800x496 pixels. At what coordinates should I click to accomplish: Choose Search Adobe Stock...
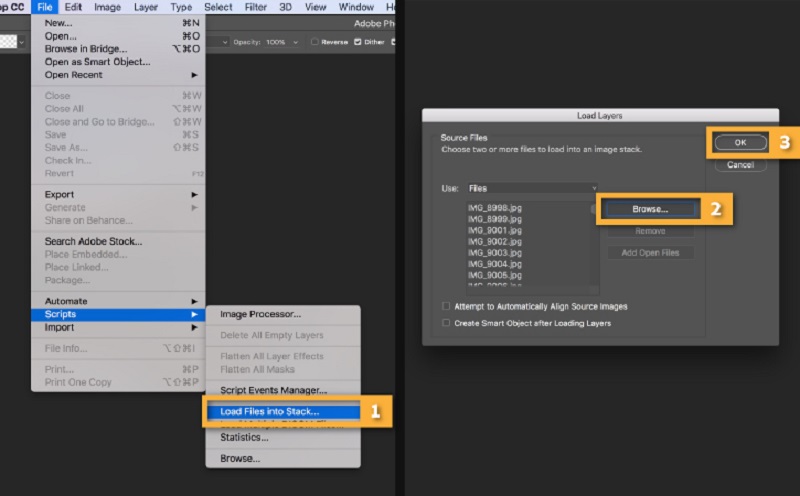(x=118, y=241)
